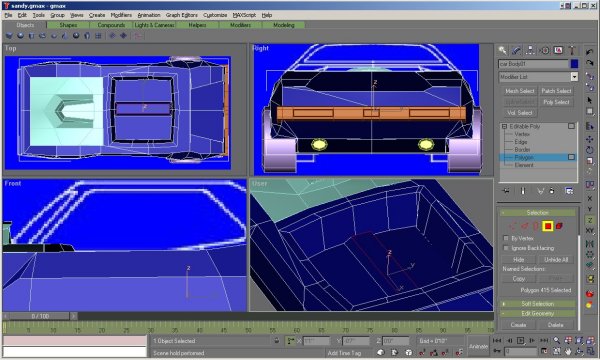This screenshot has height=360, width=600.
Task: Click the Mesh Select button
Action: [x=519, y=91]
